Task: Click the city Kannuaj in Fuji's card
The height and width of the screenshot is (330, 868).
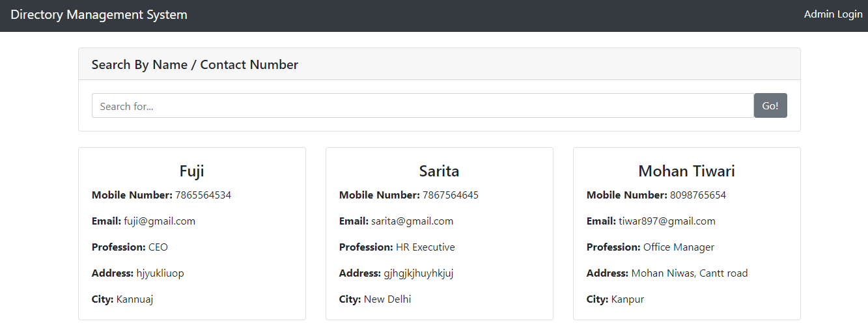Action: (135, 299)
